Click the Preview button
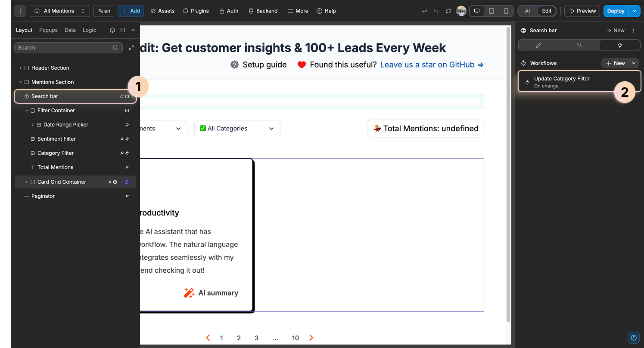 coord(582,11)
